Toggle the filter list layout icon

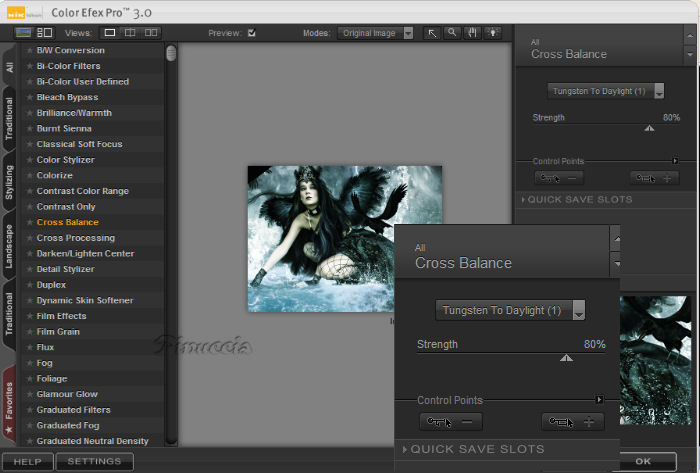(x=45, y=33)
